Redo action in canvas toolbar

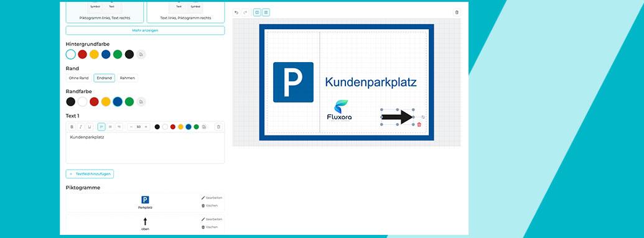[245, 12]
